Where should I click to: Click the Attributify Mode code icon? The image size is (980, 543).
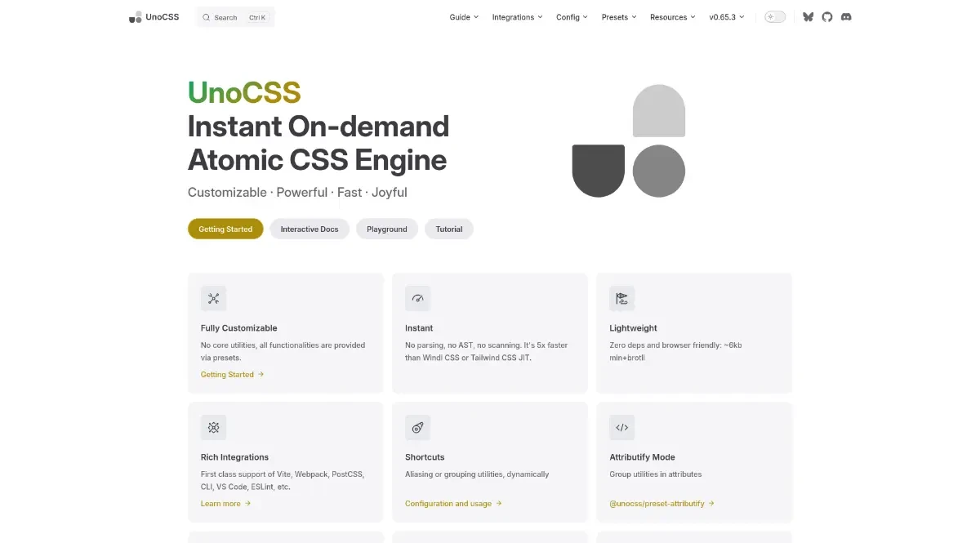(x=621, y=427)
